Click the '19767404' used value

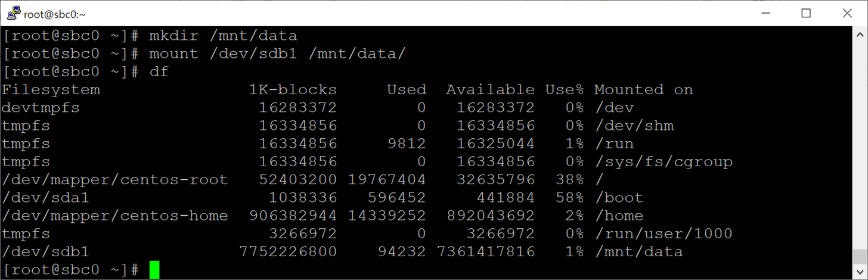[387, 179]
